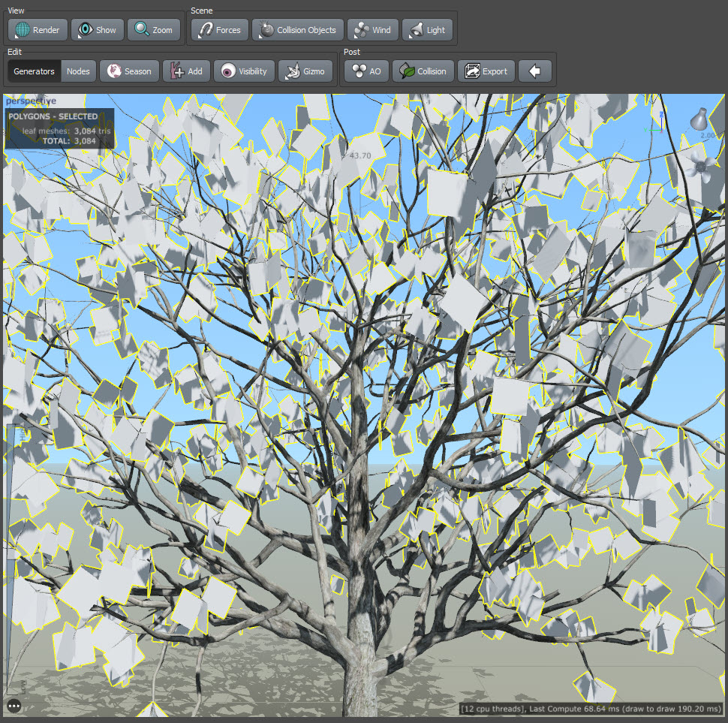Click the light bulb viewport widget

pyautogui.click(x=698, y=119)
